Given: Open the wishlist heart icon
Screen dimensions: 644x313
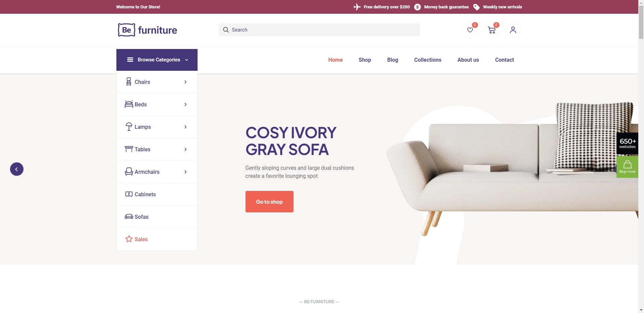Looking at the screenshot, I should (470, 30).
